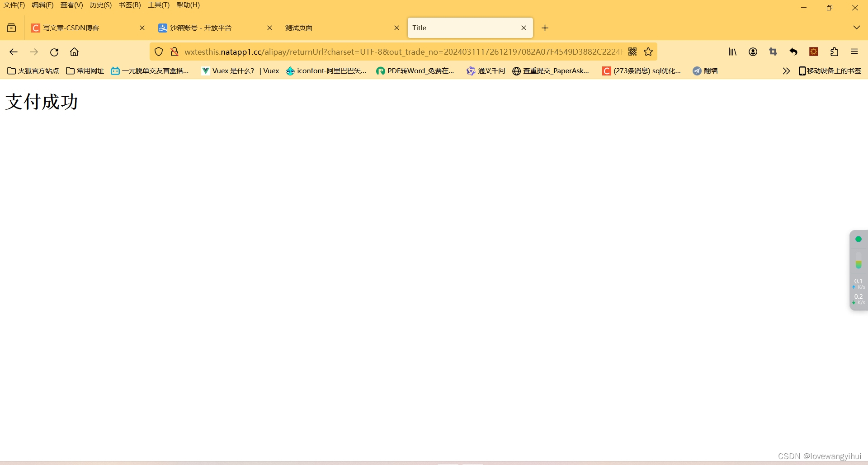Switch to 测试页面 tab
Image resolution: width=868 pixels, height=465 pixels.
[x=343, y=28]
